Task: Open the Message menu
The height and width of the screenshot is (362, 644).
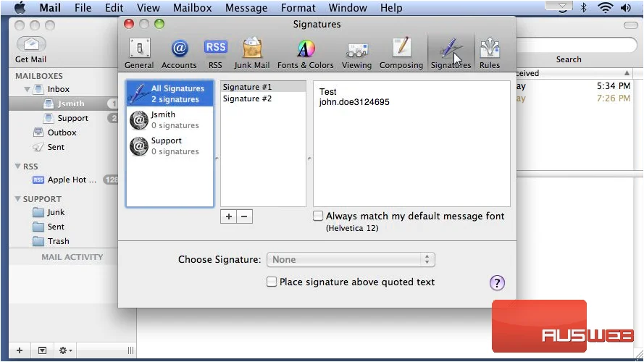Action: pos(246,8)
